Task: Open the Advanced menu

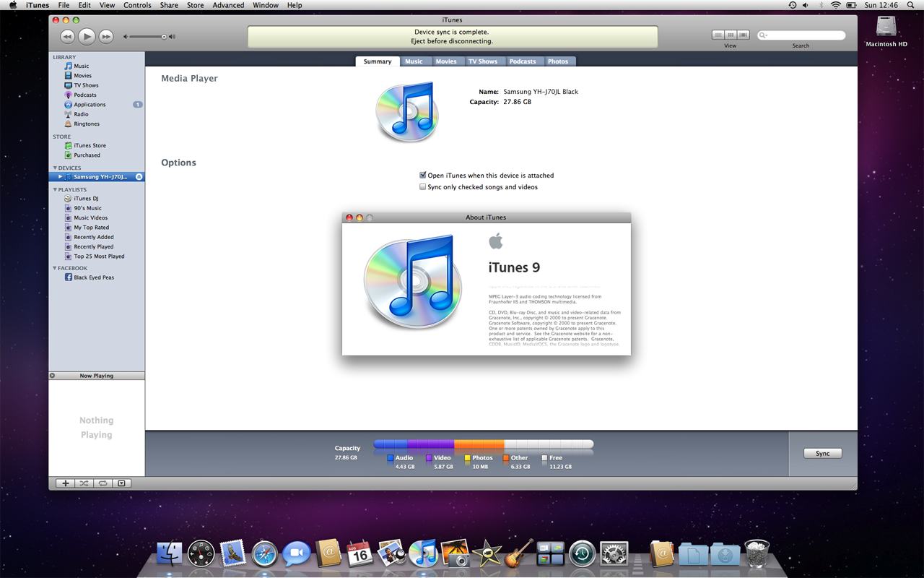Action: 228,5
